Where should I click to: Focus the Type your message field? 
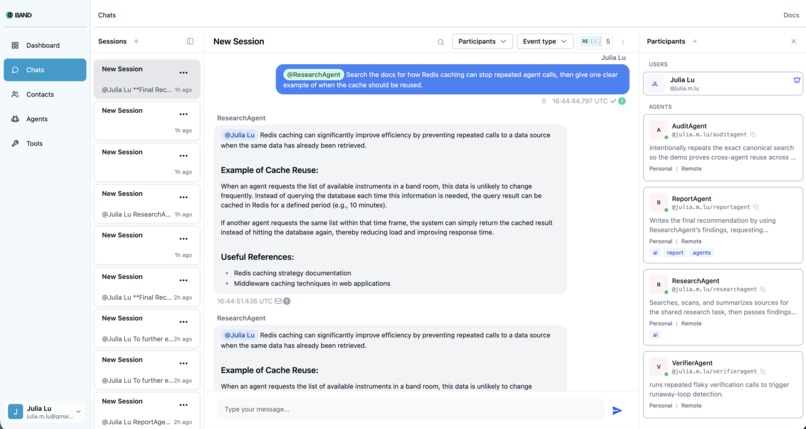pos(411,409)
